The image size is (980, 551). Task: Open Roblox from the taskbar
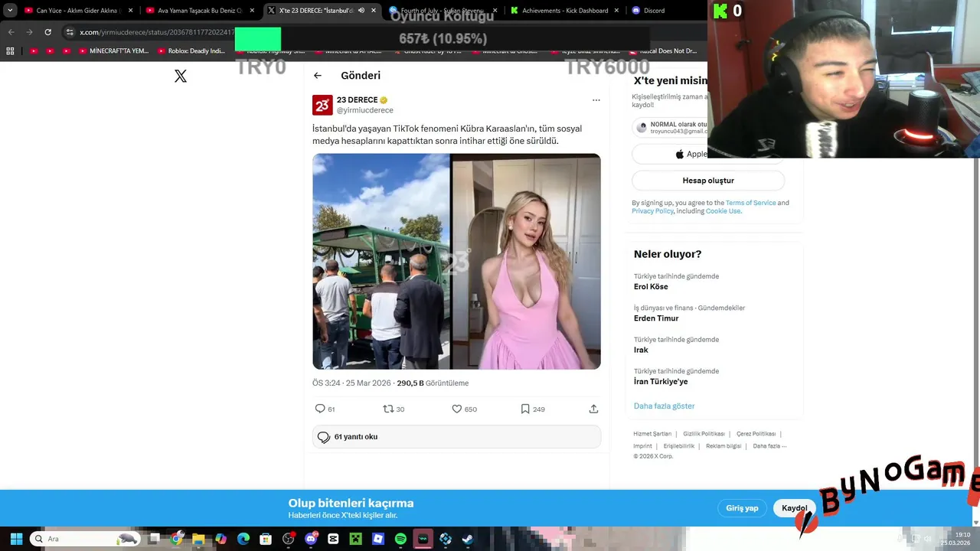tap(378, 539)
